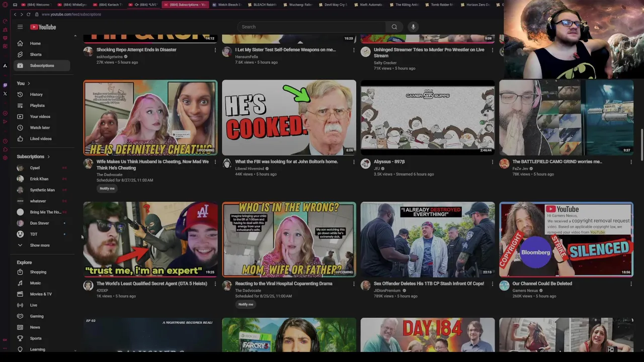The height and width of the screenshot is (362, 644).
Task: Open options for BATTLEFIELD CAMO GRIND video
Action: 631,162
